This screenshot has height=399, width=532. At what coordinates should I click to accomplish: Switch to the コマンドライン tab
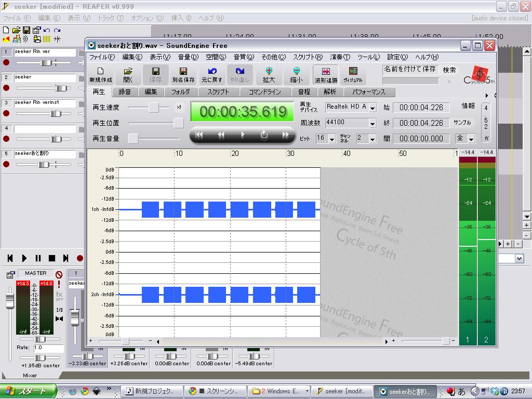coord(264,92)
